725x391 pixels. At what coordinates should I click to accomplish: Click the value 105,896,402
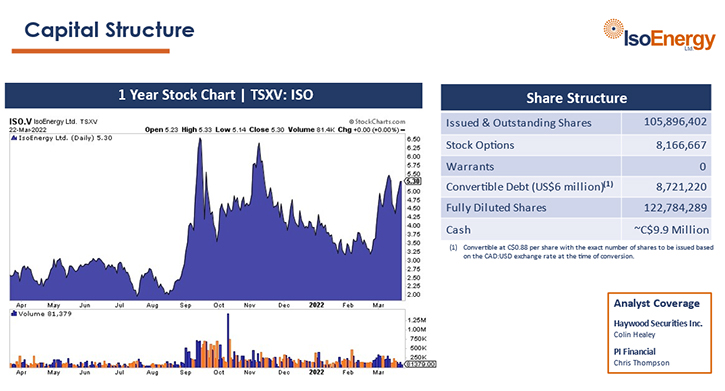pyautogui.click(x=675, y=122)
